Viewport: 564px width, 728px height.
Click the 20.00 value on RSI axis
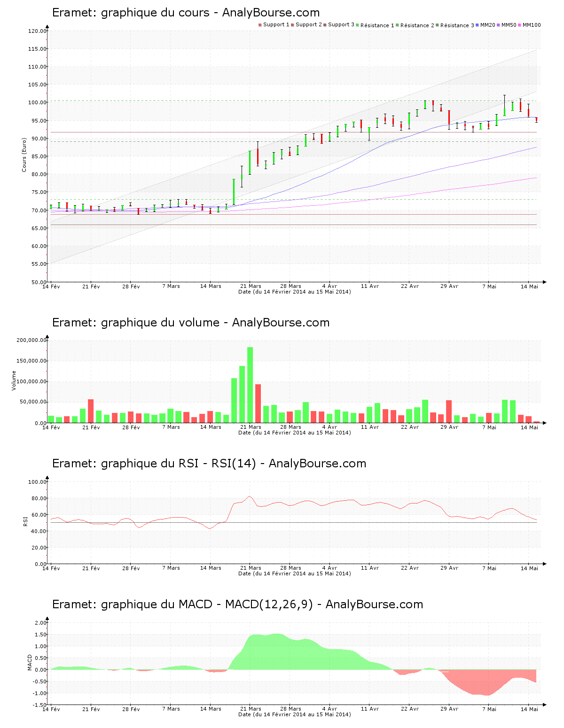39,548
